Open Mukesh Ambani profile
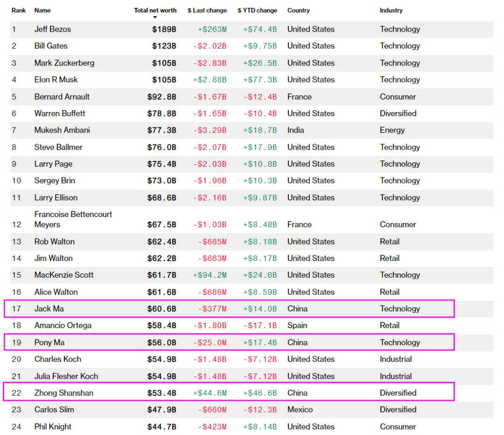Screen dimensions: 504x435 point(62,130)
